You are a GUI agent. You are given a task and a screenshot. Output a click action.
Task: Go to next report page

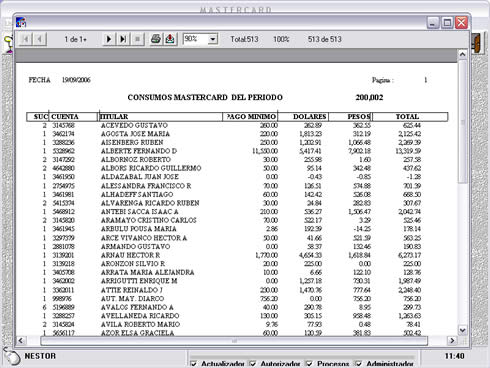(x=108, y=39)
